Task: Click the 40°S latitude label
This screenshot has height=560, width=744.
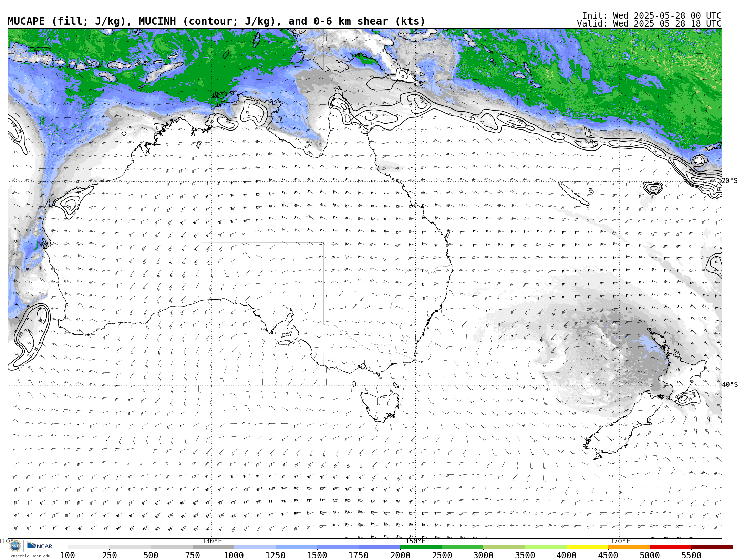Action: tap(730, 385)
